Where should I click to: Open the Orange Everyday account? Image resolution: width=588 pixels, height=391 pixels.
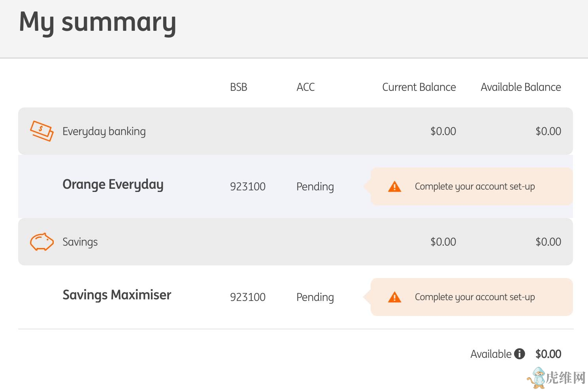point(113,184)
